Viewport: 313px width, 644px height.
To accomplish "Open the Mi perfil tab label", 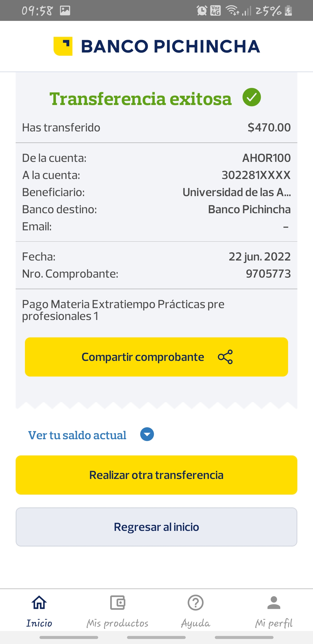I will [274, 623].
